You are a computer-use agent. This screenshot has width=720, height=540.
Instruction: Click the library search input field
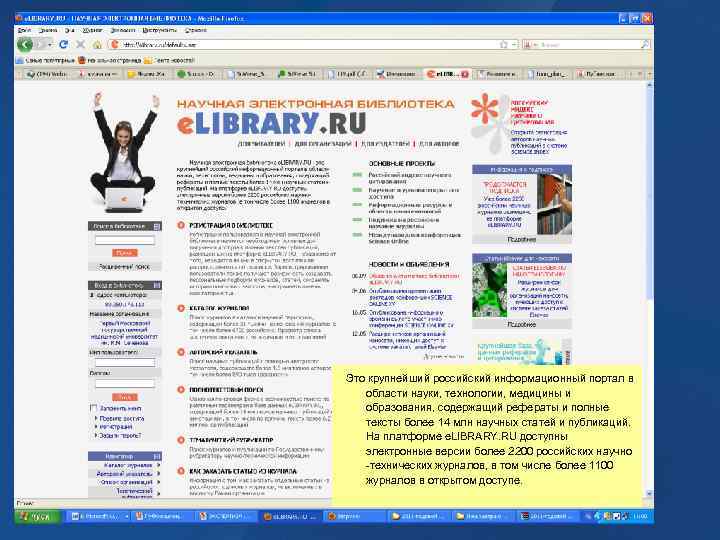[124, 240]
